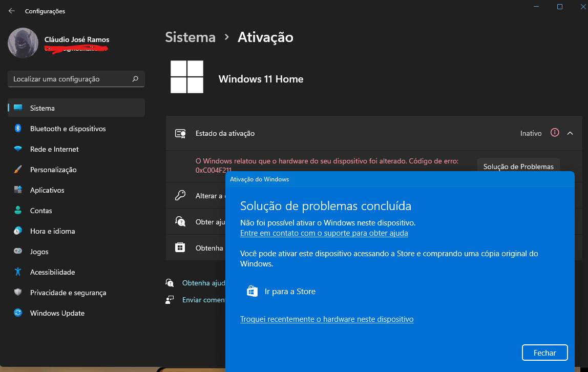Click the Store bag icon in dialog
Viewport: 588px width, 372px height.
point(252,291)
